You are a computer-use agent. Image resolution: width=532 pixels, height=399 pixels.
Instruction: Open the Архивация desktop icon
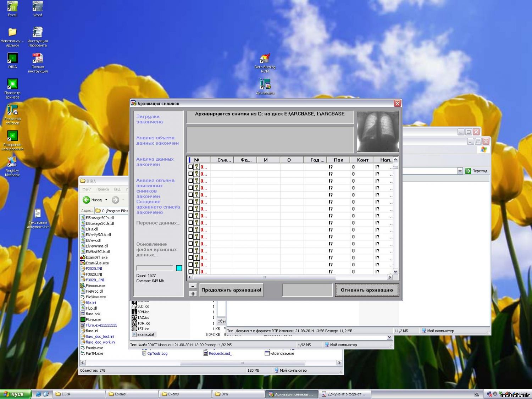point(265,84)
